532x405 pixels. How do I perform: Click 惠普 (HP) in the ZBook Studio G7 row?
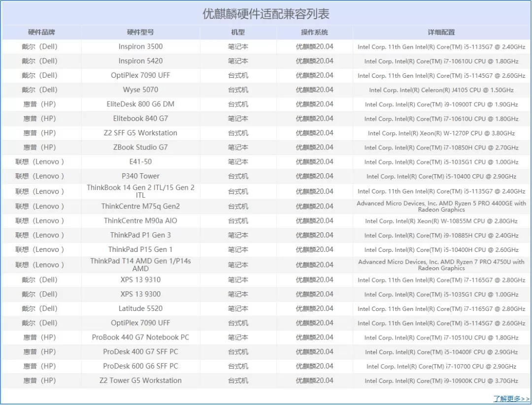[x=40, y=148]
